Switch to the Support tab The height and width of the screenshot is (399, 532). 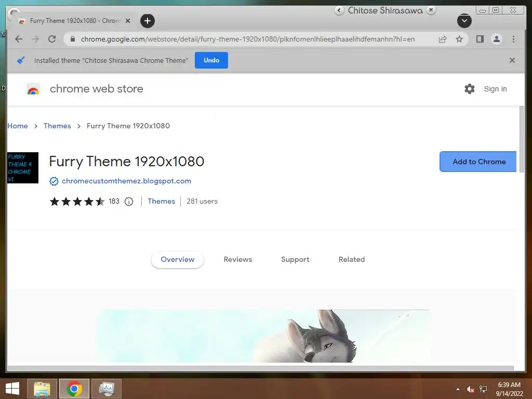295,259
